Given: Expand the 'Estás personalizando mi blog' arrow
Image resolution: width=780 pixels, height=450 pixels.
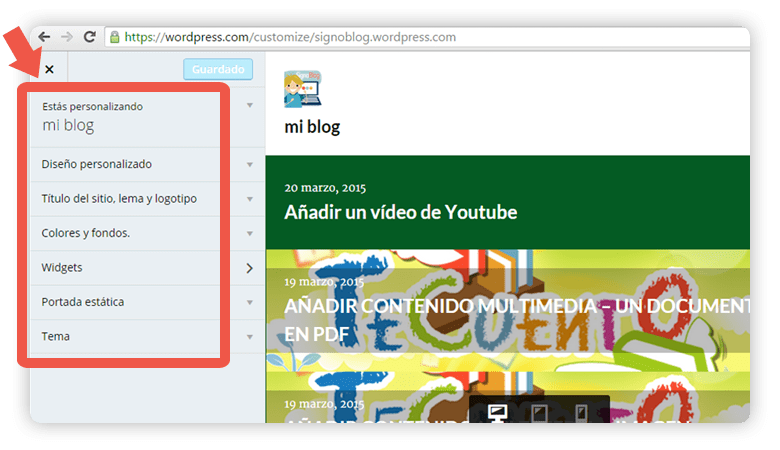Looking at the screenshot, I should 250,105.
